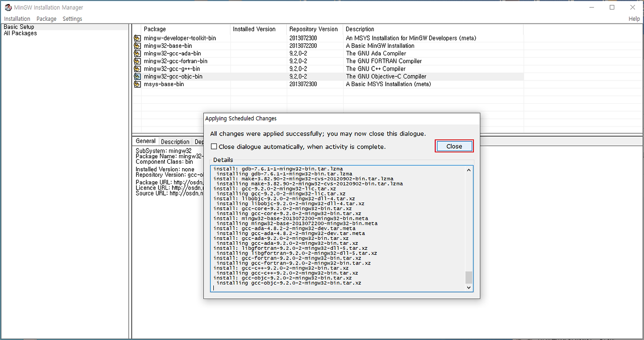Sort by the Description column header
Image resolution: width=644 pixels, height=340 pixels.
pyautogui.click(x=433, y=29)
